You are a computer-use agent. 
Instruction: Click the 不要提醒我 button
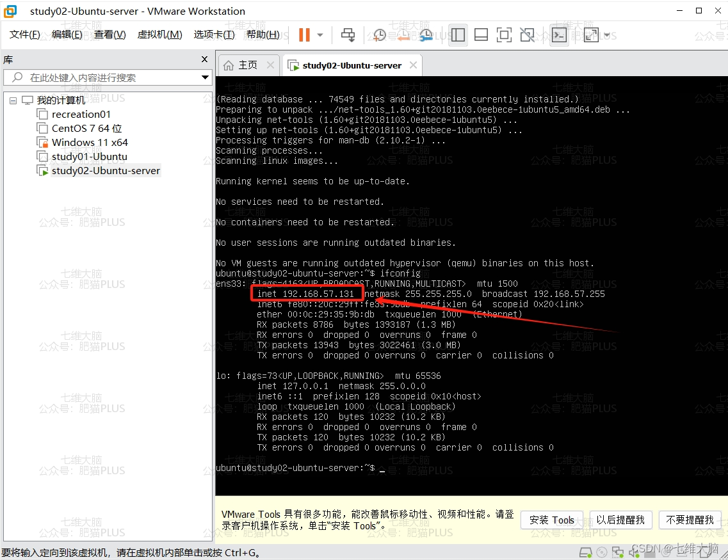pos(690,520)
